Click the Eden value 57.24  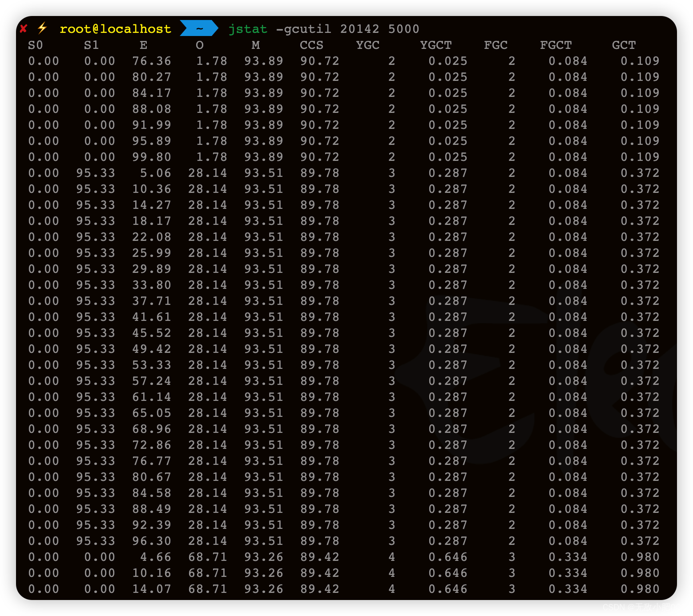tap(152, 381)
